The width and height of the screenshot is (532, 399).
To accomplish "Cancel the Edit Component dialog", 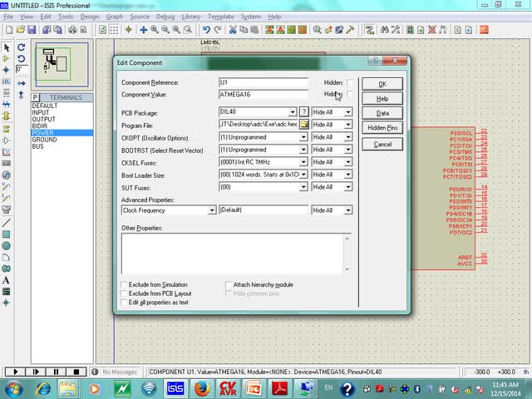I will tap(382, 145).
